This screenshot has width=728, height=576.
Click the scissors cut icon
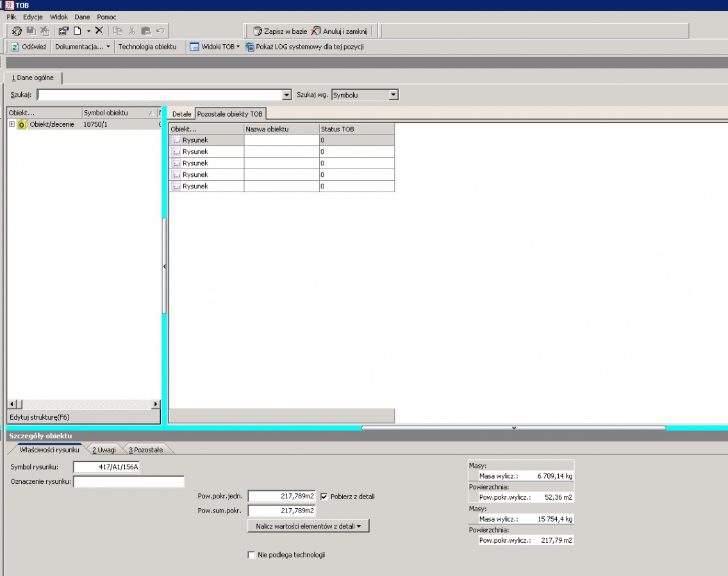click(x=132, y=31)
